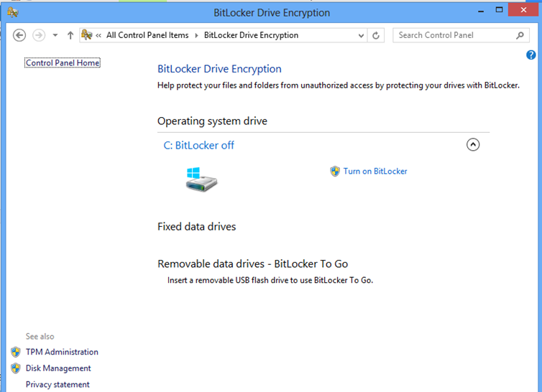The image size is (542, 392).
Task: Minimize the BitLocker Drive Encryption window
Action: pyautogui.click(x=481, y=11)
